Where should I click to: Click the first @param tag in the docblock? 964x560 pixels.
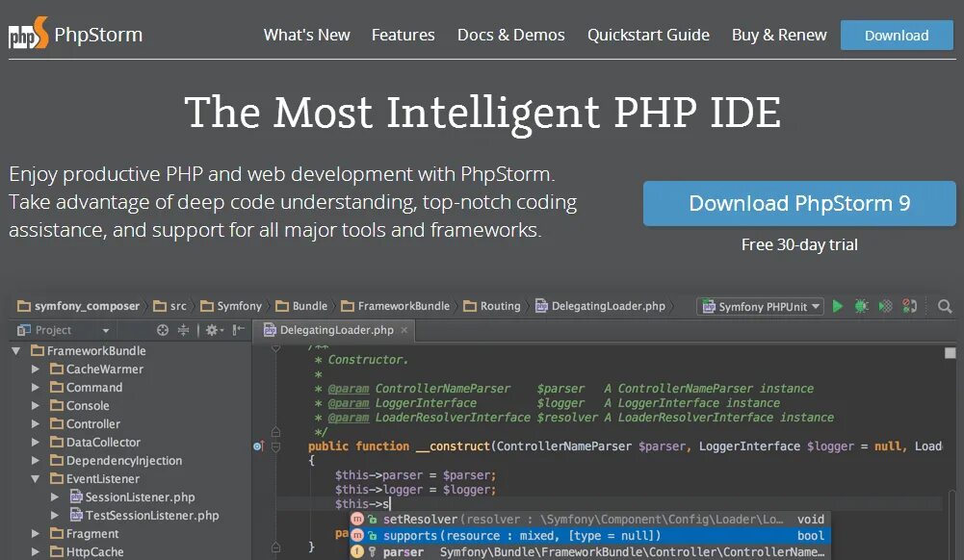coord(349,389)
